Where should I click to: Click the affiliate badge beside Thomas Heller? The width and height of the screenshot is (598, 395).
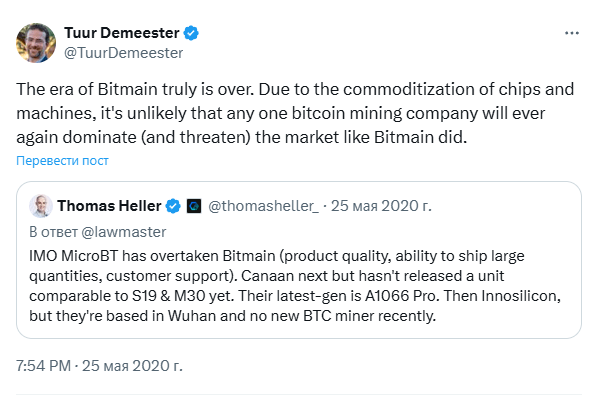pos(194,206)
